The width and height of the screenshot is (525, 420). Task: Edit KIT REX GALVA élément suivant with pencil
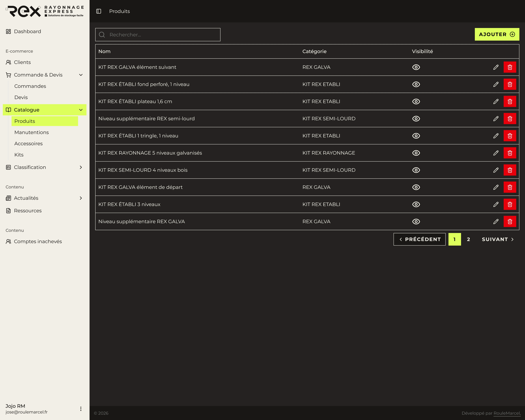[496, 67]
